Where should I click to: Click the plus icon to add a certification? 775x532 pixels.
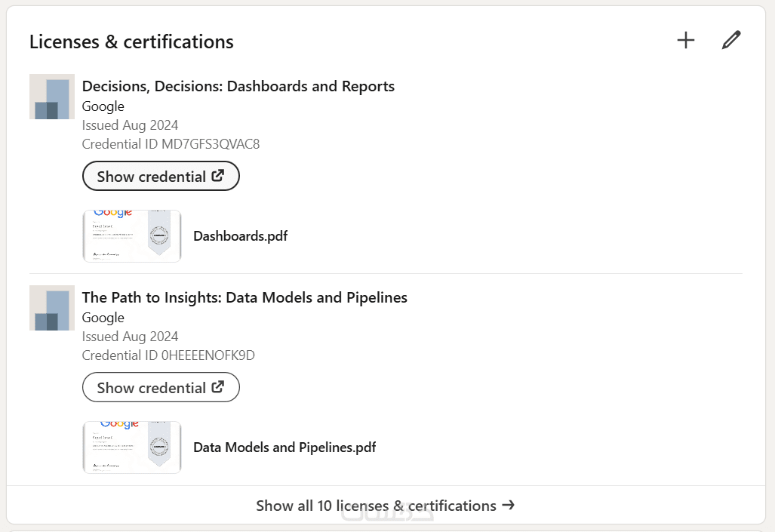[x=685, y=41]
